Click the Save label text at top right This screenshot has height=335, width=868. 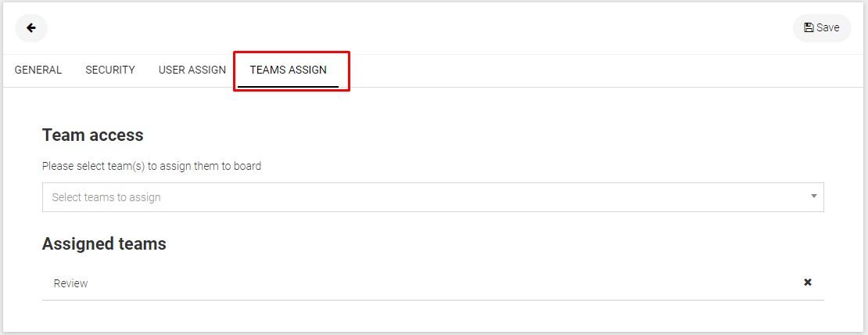[x=828, y=27]
